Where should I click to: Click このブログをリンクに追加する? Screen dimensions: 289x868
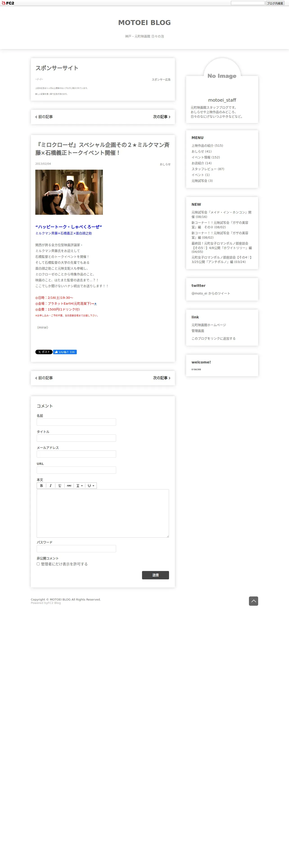click(x=214, y=339)
